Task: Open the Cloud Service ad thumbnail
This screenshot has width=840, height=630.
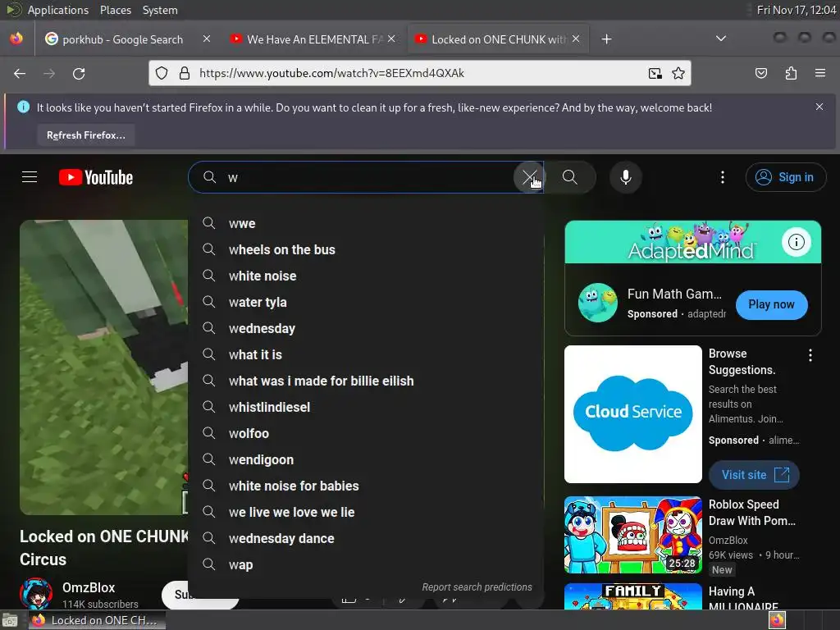Action: tap(633, 414)
